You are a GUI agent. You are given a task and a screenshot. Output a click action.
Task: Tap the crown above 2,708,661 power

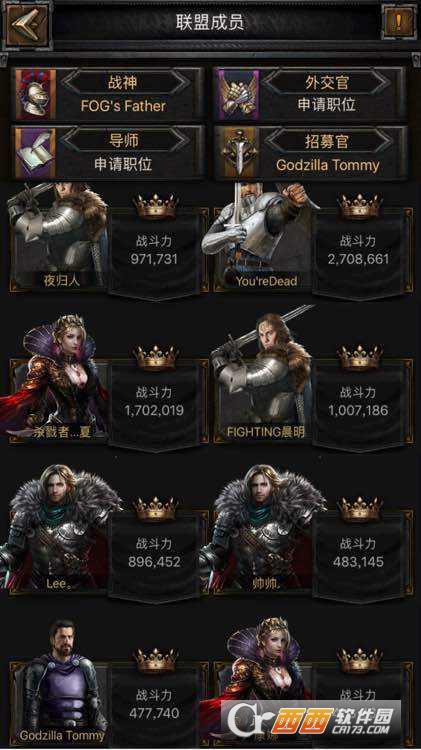tap(360, 206)
